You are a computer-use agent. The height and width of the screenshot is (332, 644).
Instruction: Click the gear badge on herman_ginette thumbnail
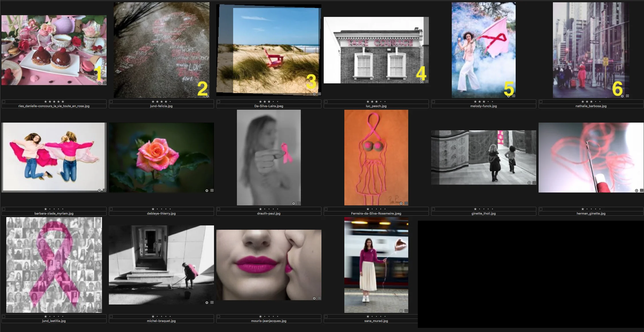click(637, 190)
